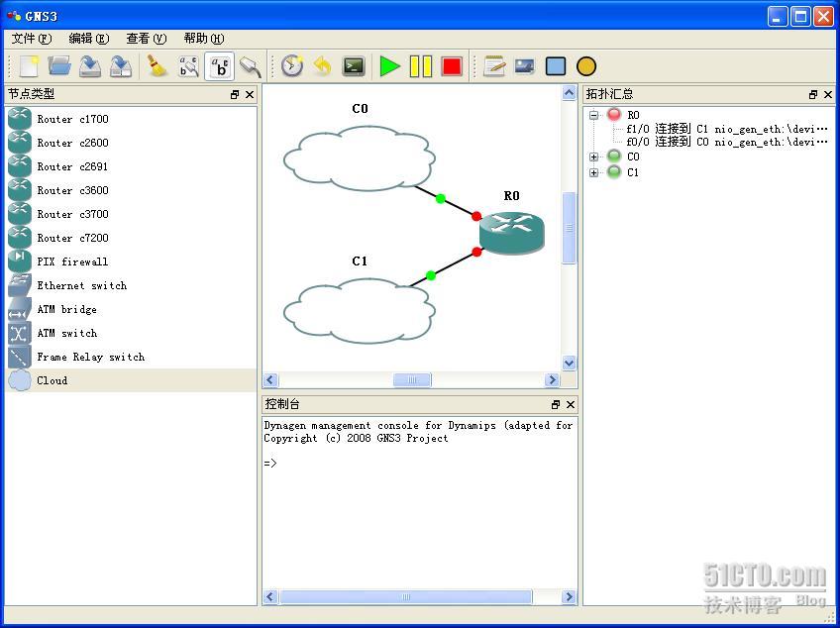
Task: Close the 控制台 panel
Action: [x=571, y=404]
